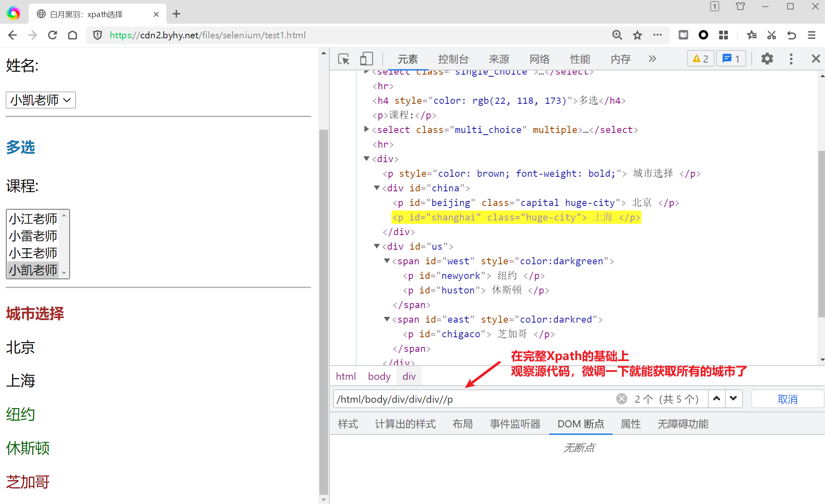Open the browser home page

[x=73, y=35]
